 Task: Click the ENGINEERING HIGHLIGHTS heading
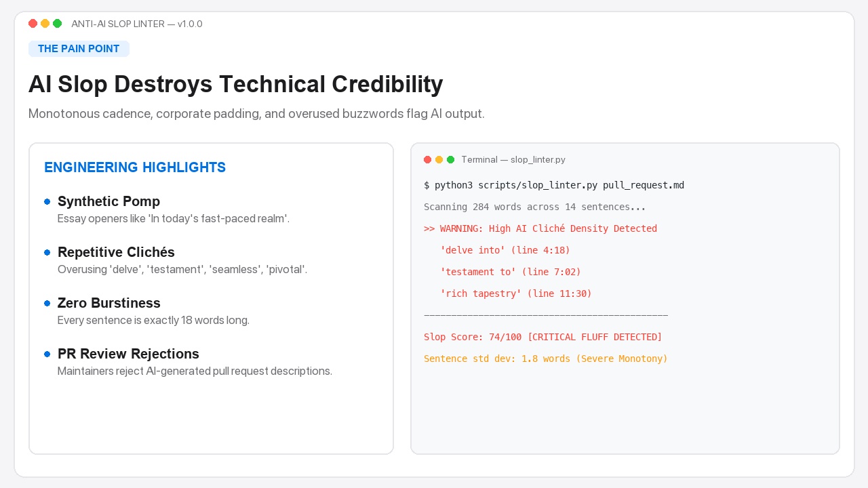click(x=135, y=167)
